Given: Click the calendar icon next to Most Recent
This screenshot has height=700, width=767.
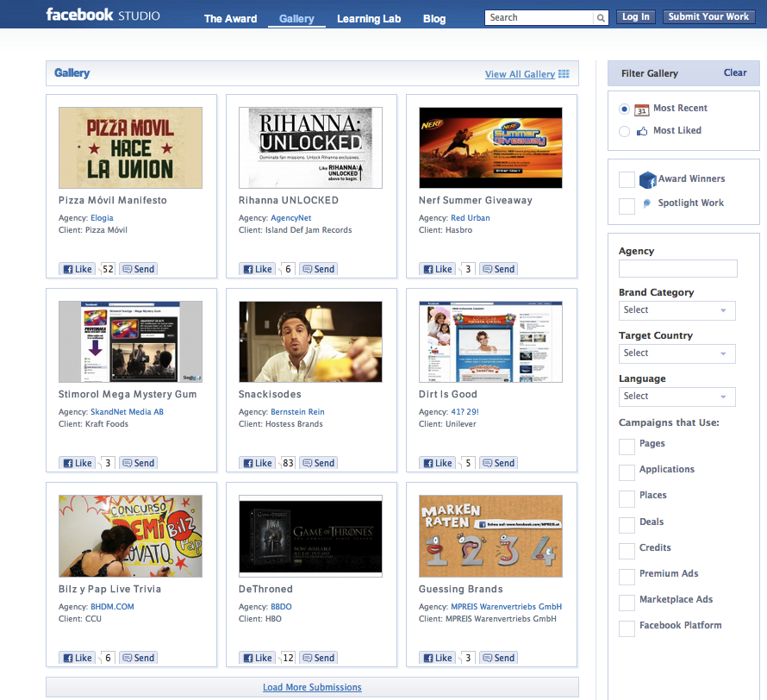Looking at the screenshot, I should coord(641,109).
